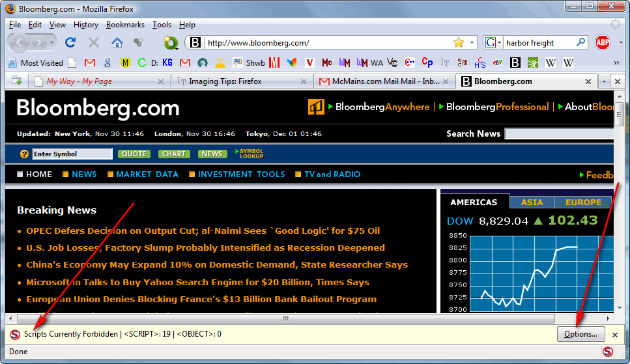The width and height of the screenshot is (630, 364).
Task: Open the Adblock Plus dropdown arrow
Action: coord(621,42)
